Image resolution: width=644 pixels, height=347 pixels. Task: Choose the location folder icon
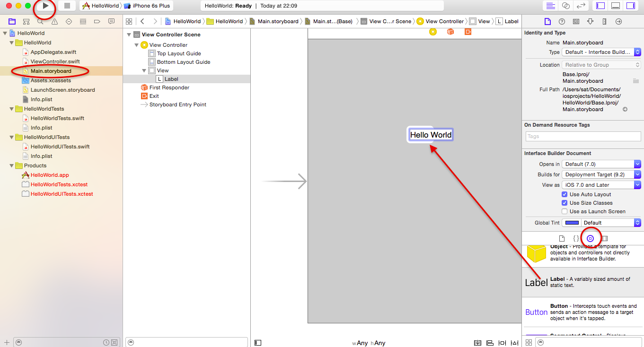[x=636, y=81]
